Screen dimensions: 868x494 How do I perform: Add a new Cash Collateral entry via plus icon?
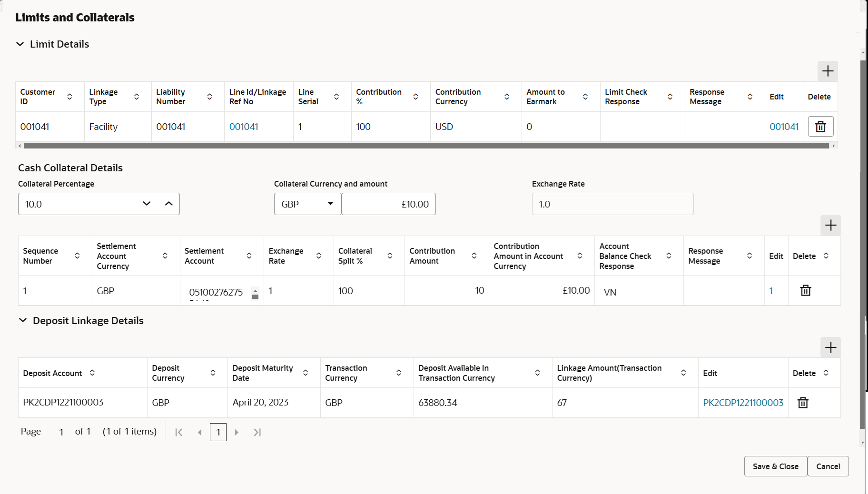(830, 225)
